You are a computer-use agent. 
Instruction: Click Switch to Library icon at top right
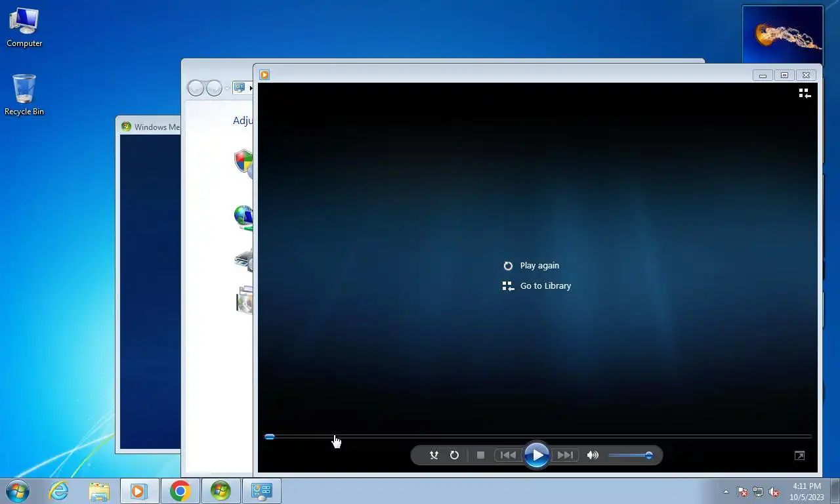coord(805,93)
